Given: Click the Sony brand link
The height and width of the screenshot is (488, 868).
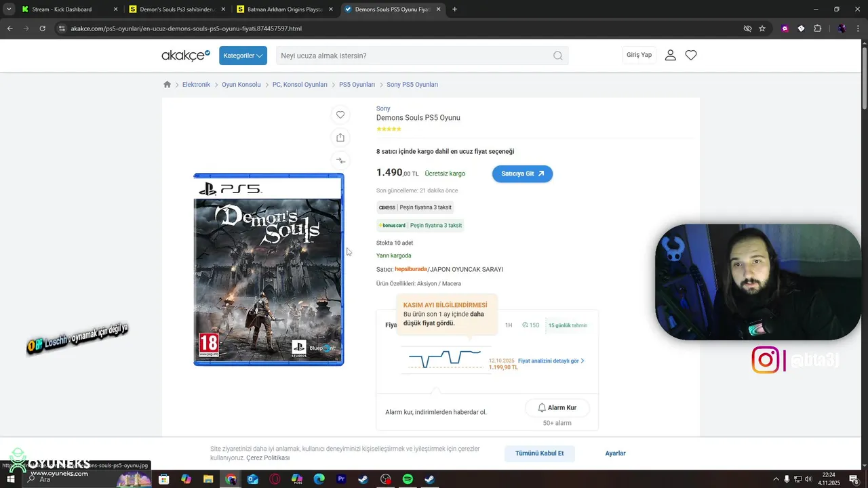Looking at the screenshot, I should point(383,108).
